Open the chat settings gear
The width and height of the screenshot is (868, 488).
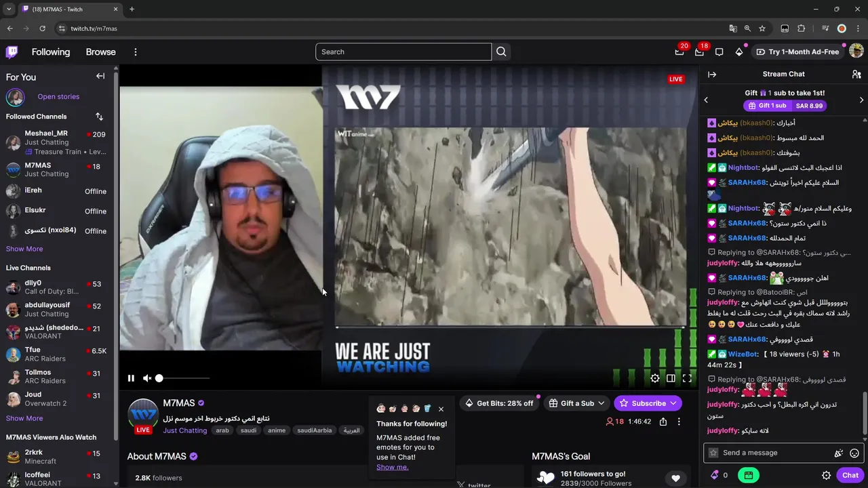click(x=826, y=475)
